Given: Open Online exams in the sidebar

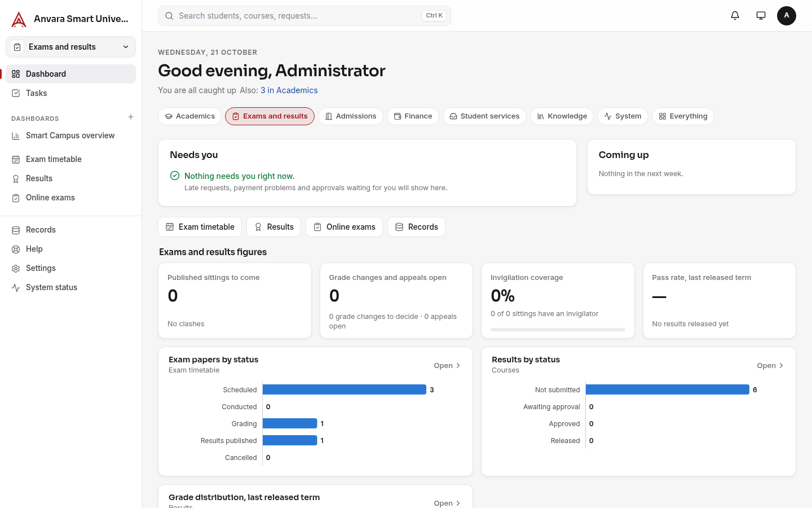Looking at the screenshot, I should [70, 198].
